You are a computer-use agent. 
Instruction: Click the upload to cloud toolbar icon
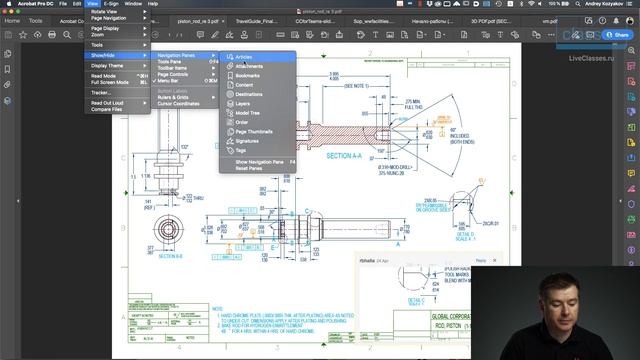point(38,35)
